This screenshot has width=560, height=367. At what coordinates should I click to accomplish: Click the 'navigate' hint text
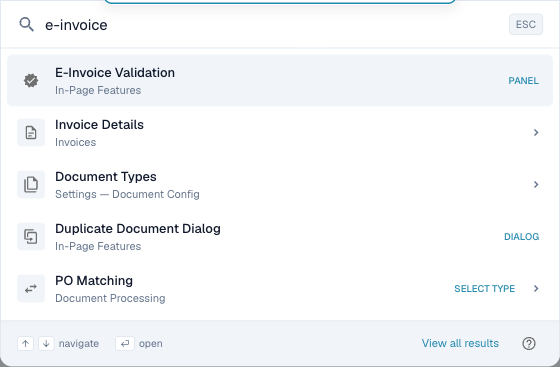click(79, 343)
